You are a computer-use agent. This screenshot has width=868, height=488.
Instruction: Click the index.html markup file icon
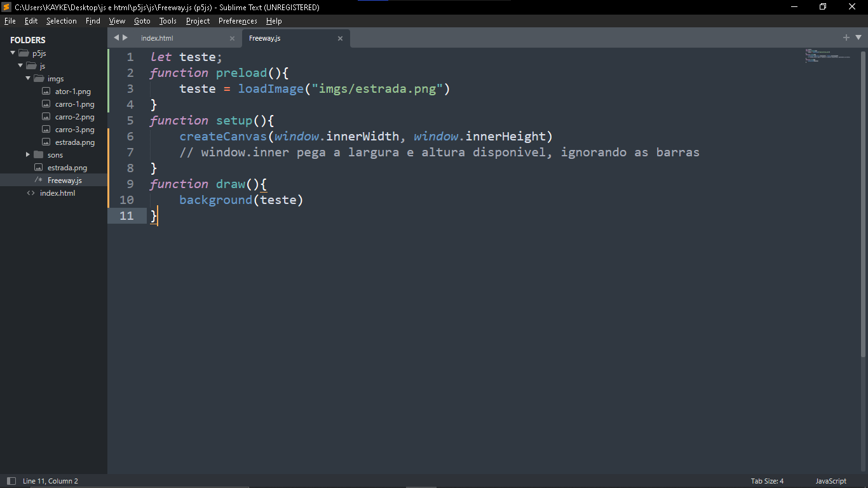click(x=31, y=193)
